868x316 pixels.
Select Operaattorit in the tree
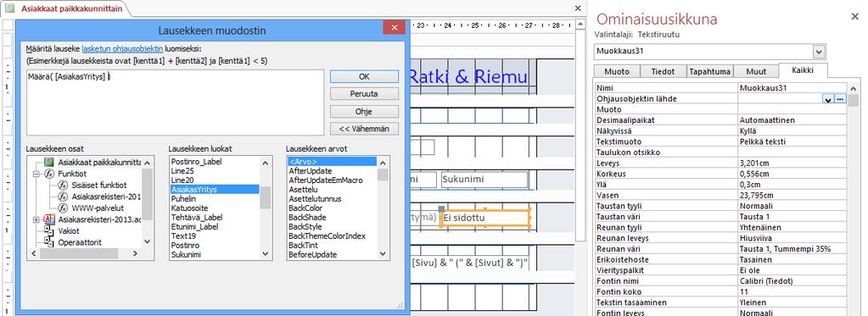click(80, 242)
